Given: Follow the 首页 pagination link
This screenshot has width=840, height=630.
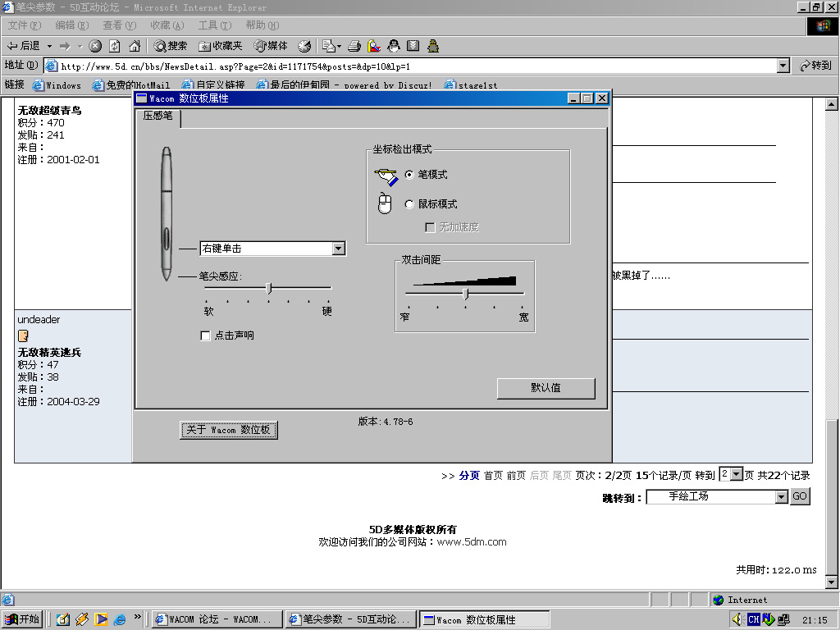Looking at the screenshot, I should coord(493,476).
